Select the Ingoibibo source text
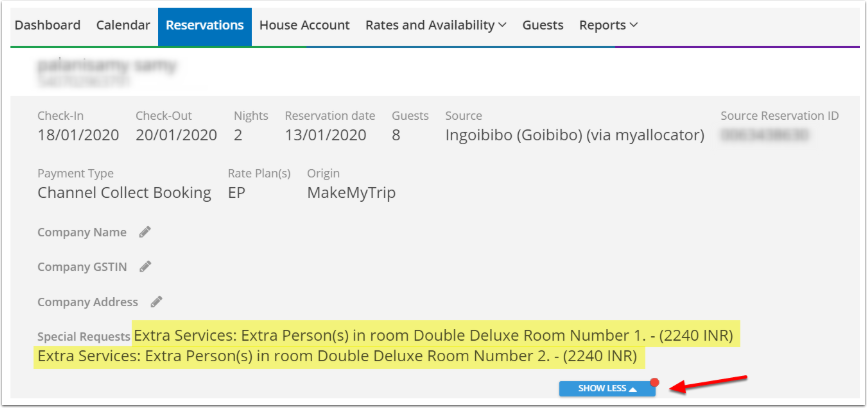Image resolution: width=867 pixels, height=408 pixels. point(575,135)
